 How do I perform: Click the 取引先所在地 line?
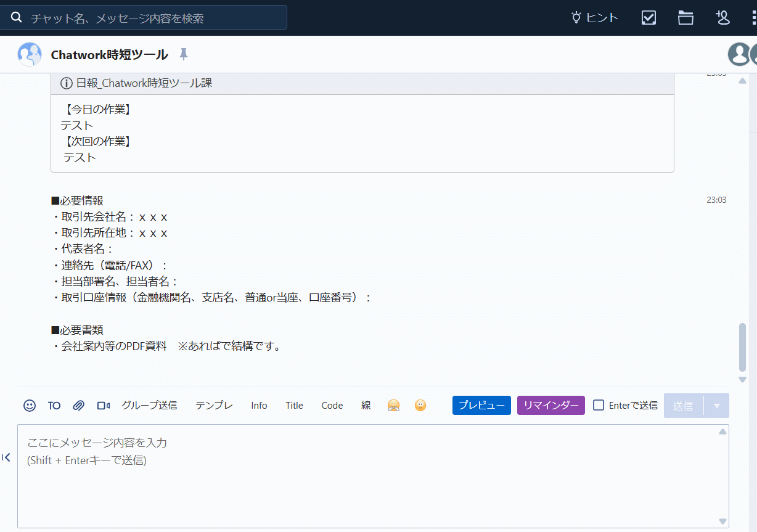pos(110,233)
